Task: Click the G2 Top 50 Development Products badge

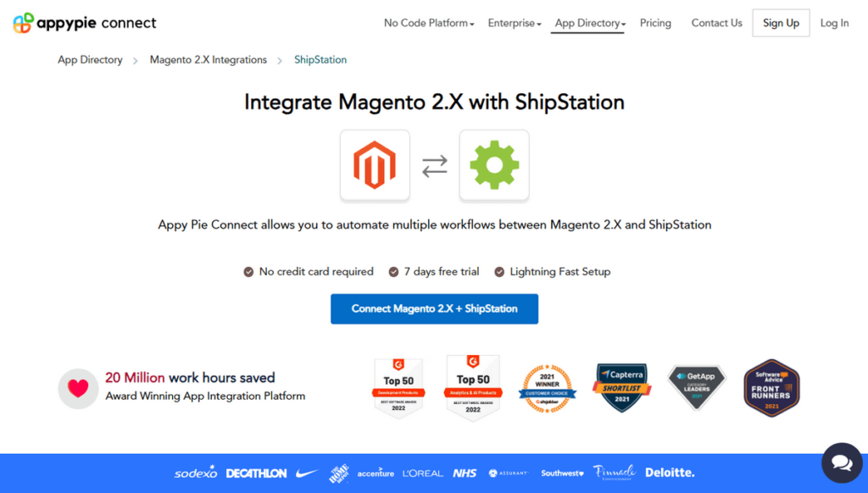Action: [398, 388]
